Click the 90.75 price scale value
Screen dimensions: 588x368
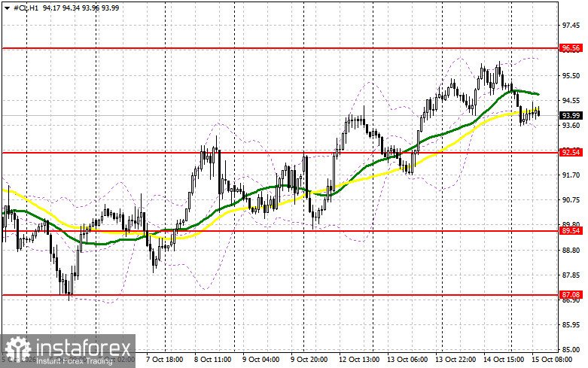pos(571,199)
